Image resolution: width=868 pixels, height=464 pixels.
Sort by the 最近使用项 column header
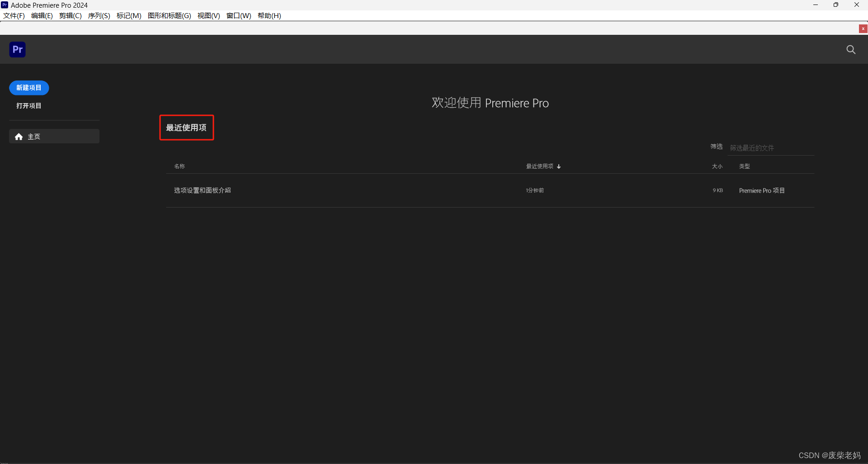[x=540, y=166]
